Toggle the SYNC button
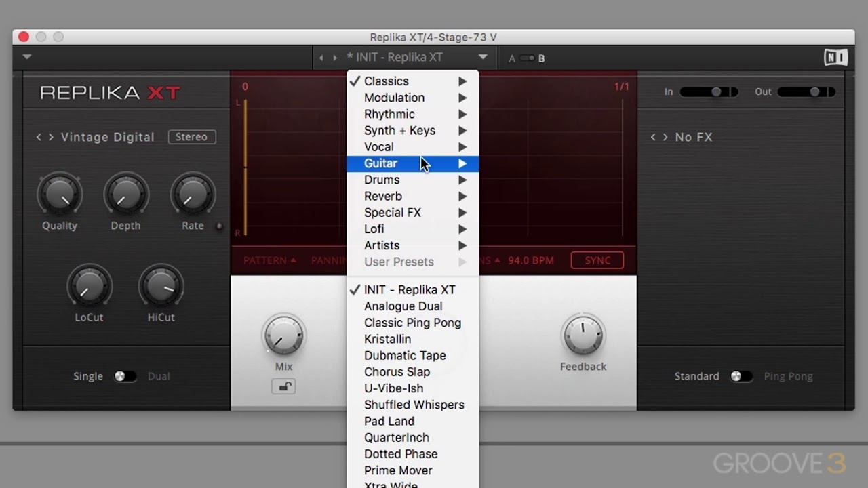The height and width of the screenshot is (488, 868). coord(597,260)
